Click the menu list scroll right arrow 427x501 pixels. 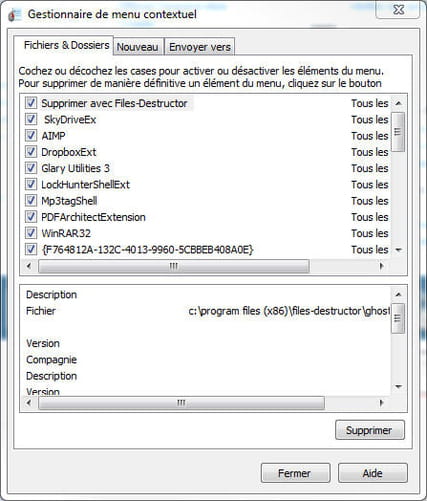381,266
